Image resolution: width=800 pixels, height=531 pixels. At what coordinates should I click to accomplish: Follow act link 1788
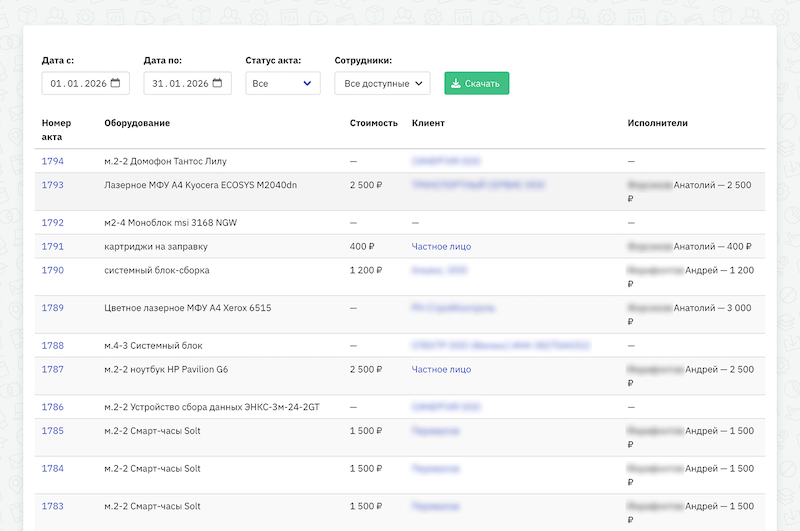[x=52, y=346]
